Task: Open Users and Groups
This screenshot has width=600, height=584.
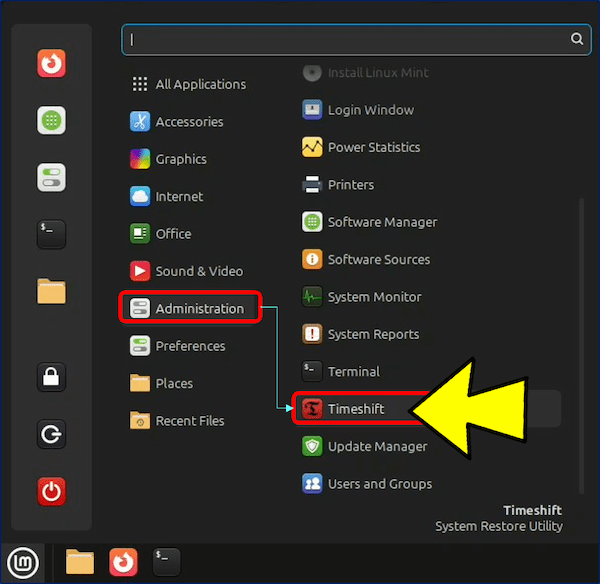Action: (x=367, y=483)
